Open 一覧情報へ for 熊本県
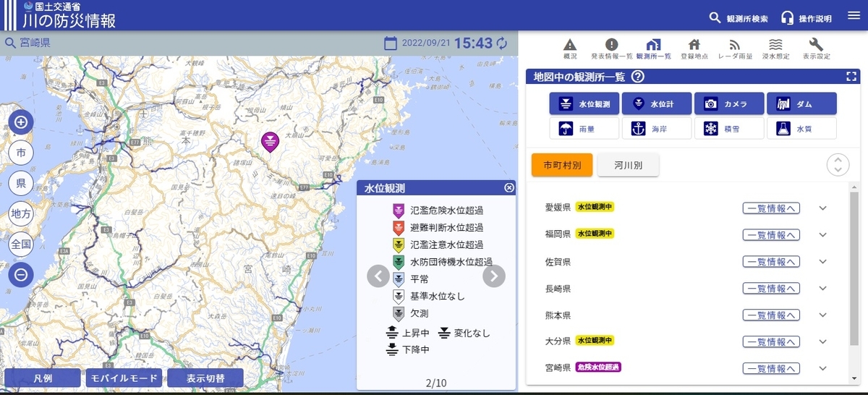Image resolution: width=868 pixels, height=395 pixels. (x=771, y=315)
